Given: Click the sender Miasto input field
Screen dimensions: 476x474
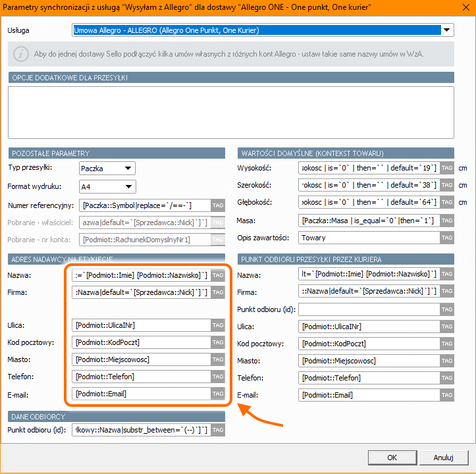Looking at the screenshot, I should (x=141, y=359).
